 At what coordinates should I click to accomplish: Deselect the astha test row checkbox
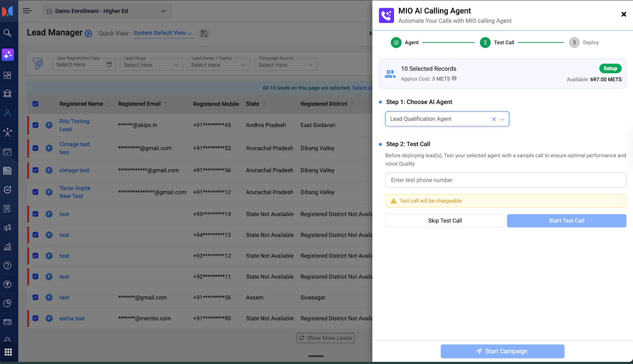click(x=36, y=318)
